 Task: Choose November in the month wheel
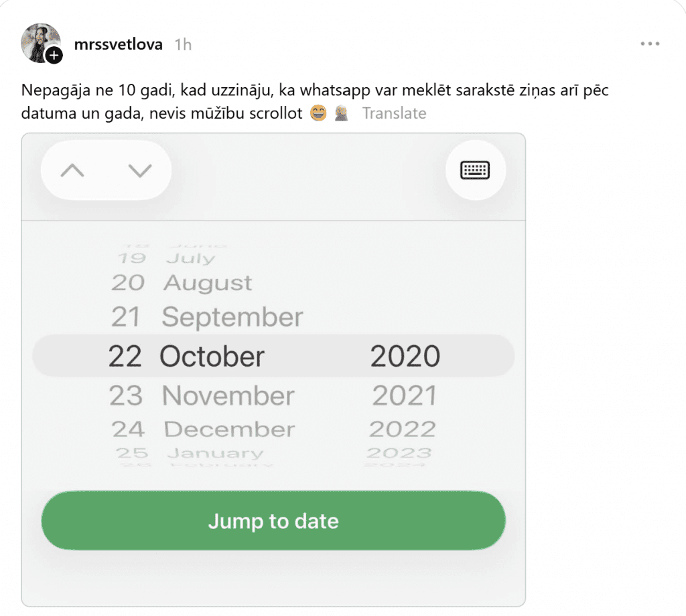point(228,395)
